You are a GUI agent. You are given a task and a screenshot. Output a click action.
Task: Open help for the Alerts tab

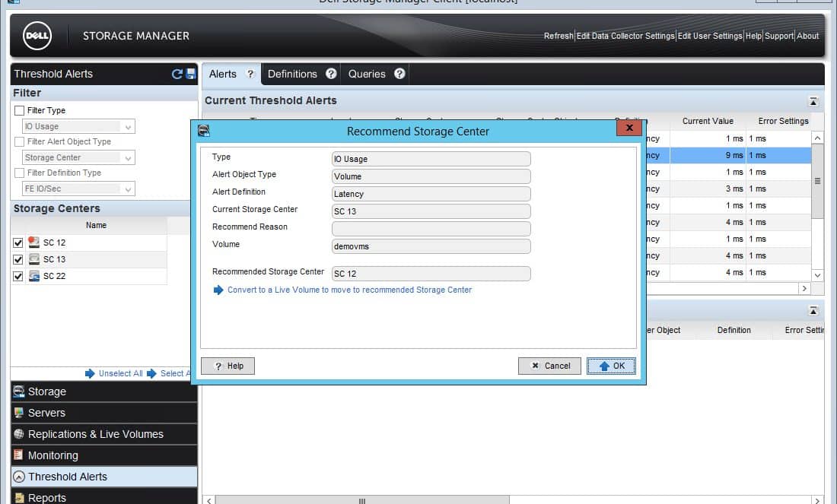click(250, 74)
